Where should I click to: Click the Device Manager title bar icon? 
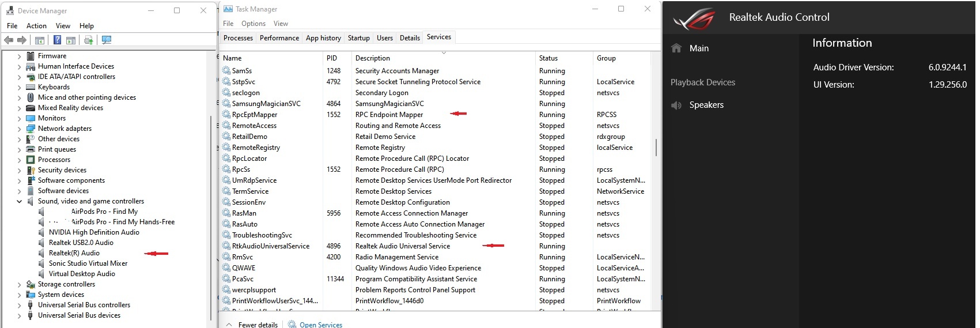[10, 10]
